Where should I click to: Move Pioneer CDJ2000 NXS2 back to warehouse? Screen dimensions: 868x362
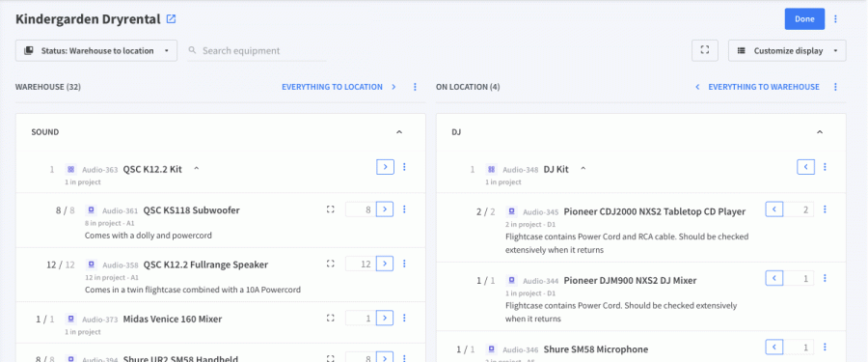click(x=773, y=209)
